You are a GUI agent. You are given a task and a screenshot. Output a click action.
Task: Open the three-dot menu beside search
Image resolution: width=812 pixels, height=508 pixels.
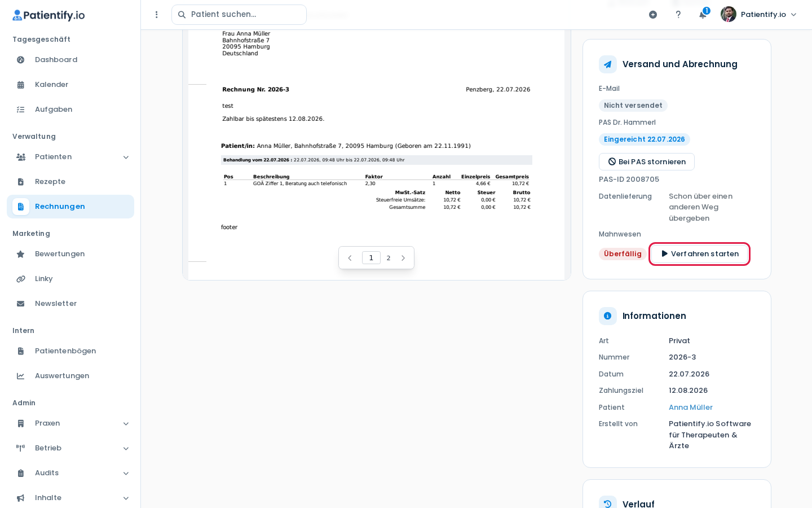click(157, 15)
